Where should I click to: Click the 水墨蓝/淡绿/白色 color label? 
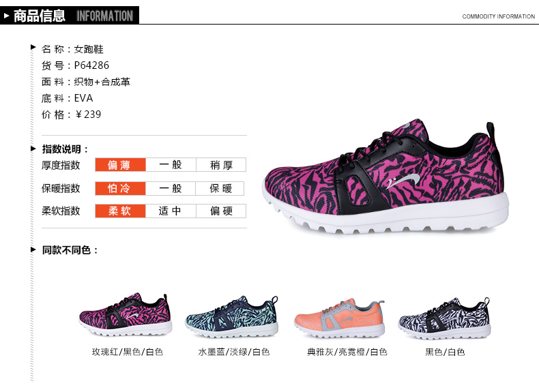coord(234,352)
